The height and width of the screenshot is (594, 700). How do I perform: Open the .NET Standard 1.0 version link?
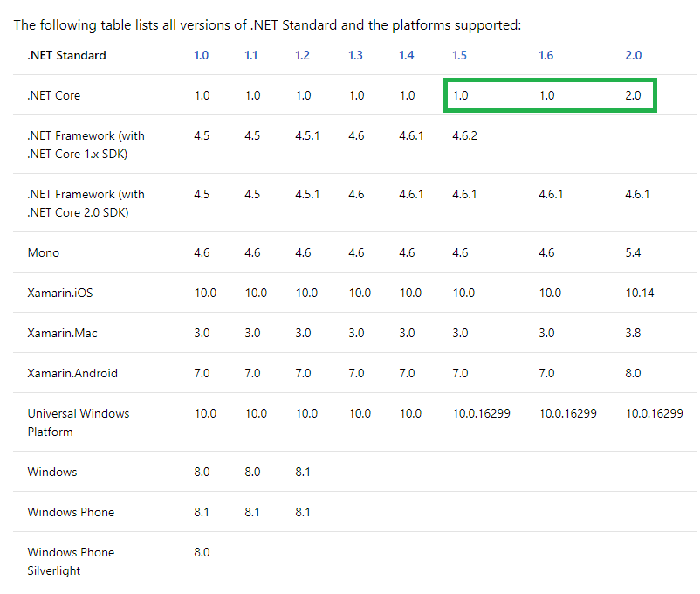(x=202, y=55)
